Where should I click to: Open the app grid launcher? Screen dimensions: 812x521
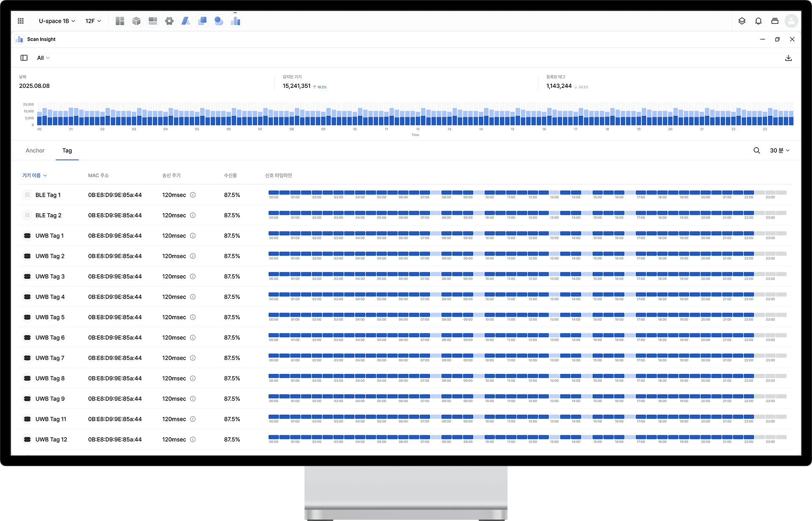click(21, 21)
